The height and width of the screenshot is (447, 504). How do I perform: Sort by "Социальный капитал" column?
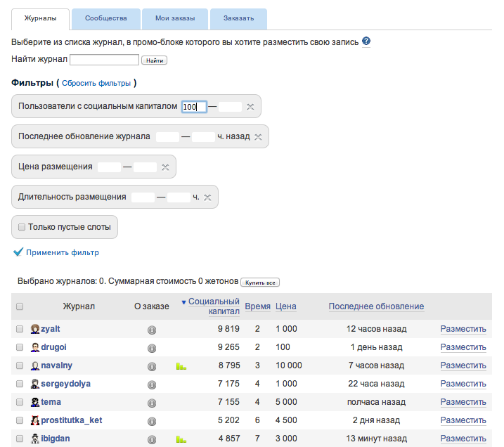[214, 306]
